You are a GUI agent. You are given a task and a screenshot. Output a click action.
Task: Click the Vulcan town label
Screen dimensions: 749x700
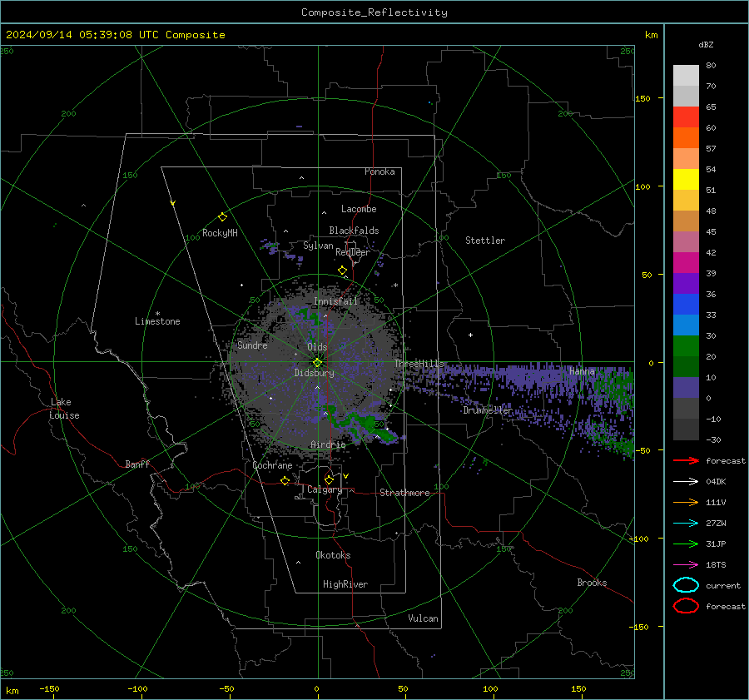pos(423,618)
